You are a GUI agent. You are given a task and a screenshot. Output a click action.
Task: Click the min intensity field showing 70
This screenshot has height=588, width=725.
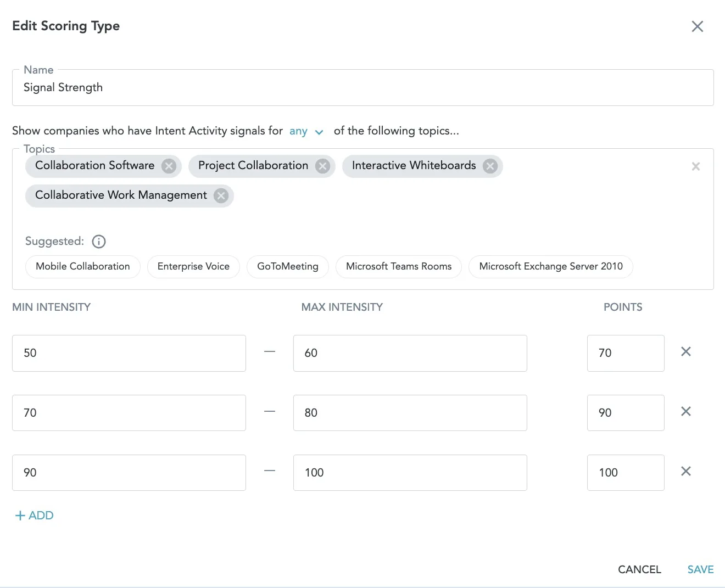click(x=129, y=413)
